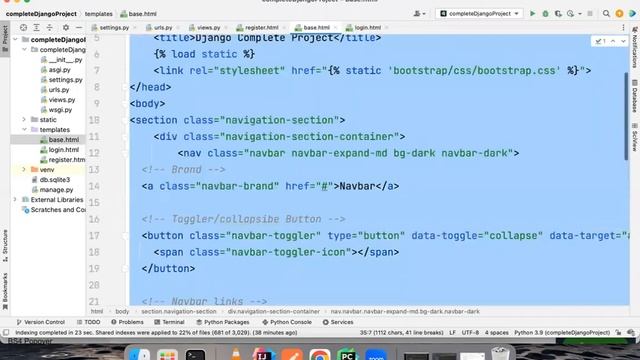Click the inspections checkmark widget

600,41
